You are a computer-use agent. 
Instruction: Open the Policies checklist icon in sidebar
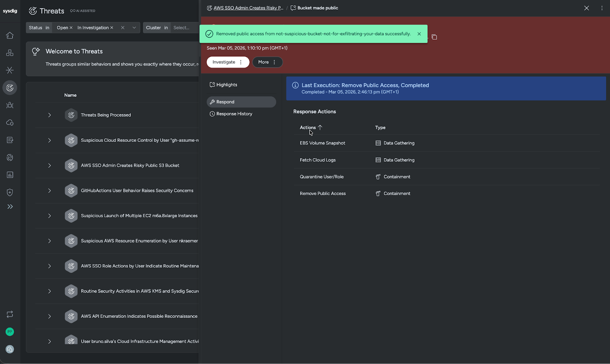click(10, 140)
